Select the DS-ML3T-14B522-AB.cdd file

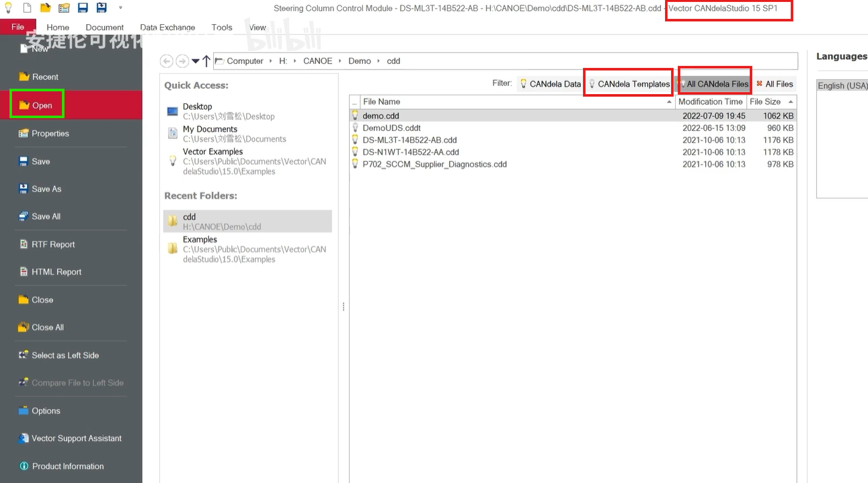click(x=573, y=140)
